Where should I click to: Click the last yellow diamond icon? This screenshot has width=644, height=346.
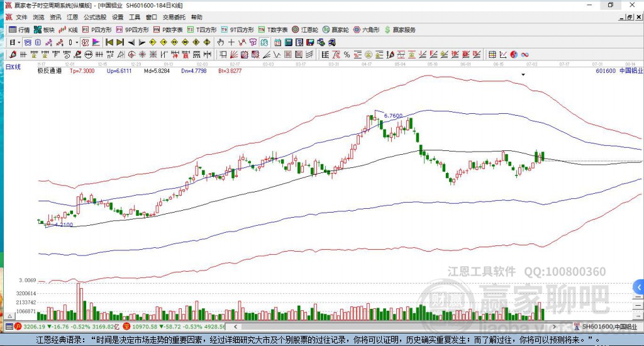pos(207,42)
